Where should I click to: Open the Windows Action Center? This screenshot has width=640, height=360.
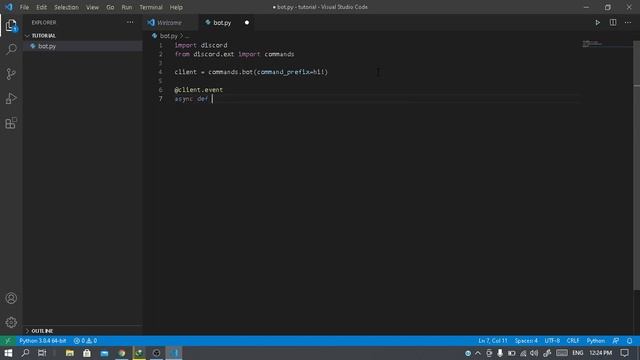coord(624,353)
